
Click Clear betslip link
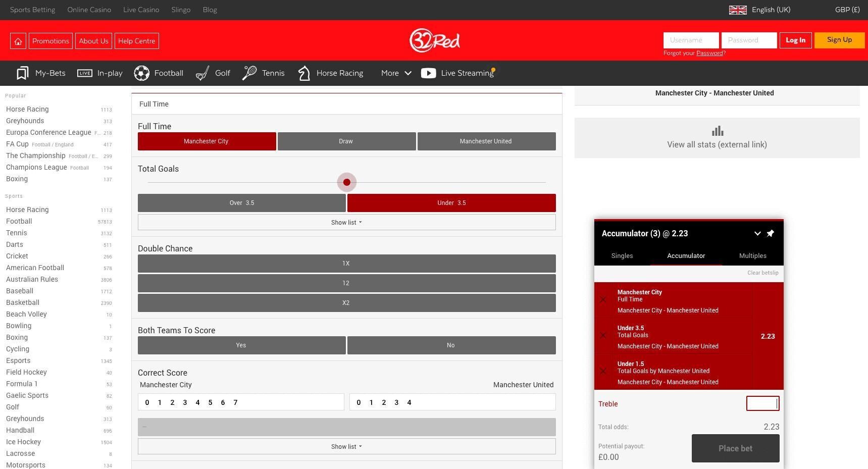point(762,273)
